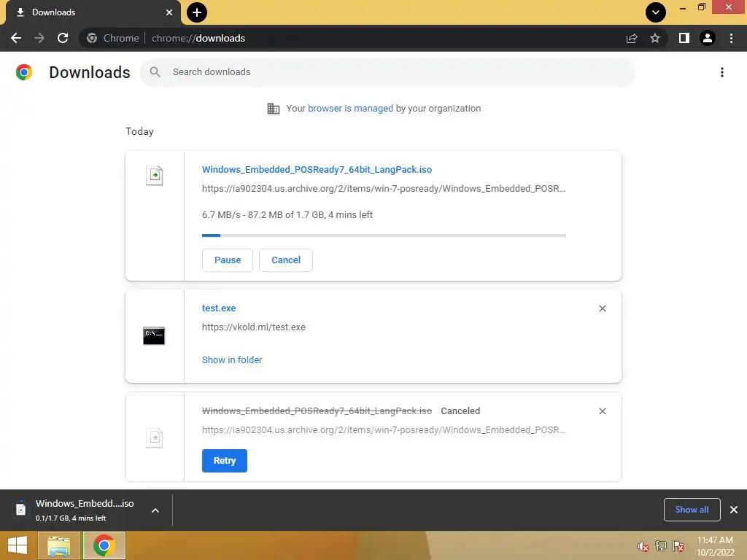Viewport: 747px width, 560px height.
Task: Open the Action Center flag icon
Action: click(x=678, y=546)
